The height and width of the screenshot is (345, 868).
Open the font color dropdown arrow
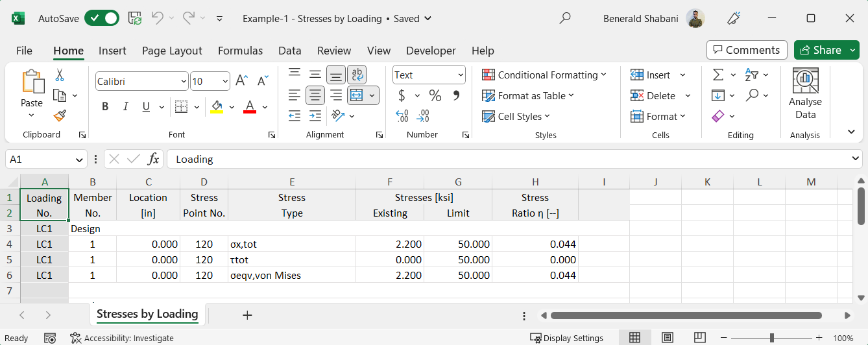pyautogui.click(x=265, y=107)
